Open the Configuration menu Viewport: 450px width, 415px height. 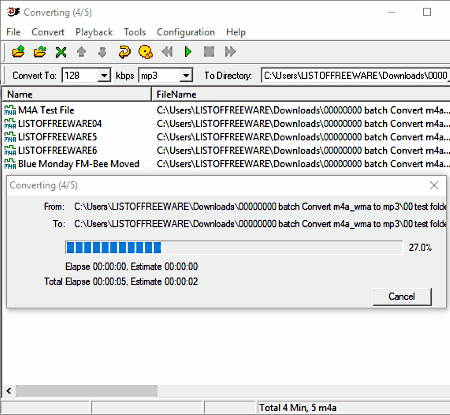pos(186,32)
